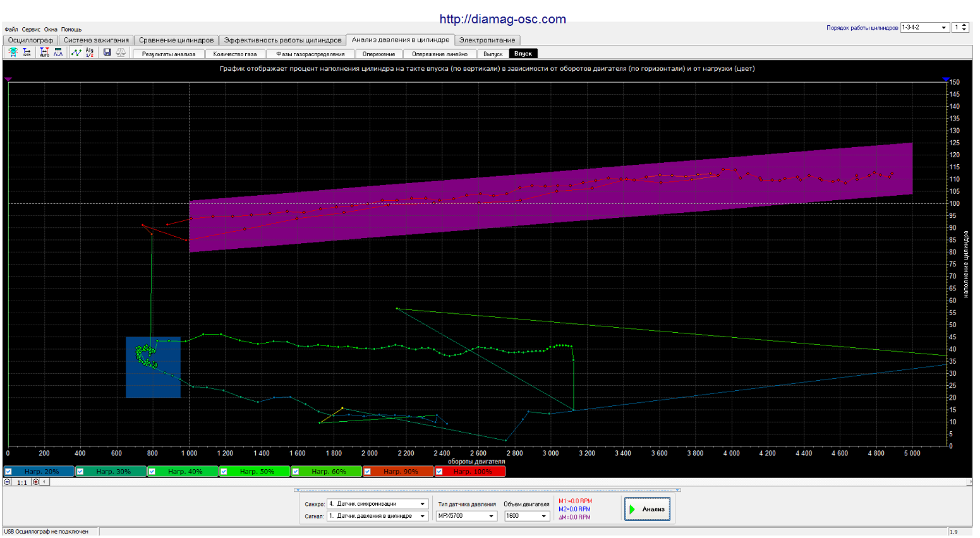Click the 1.9 version status field

point(960,532)
